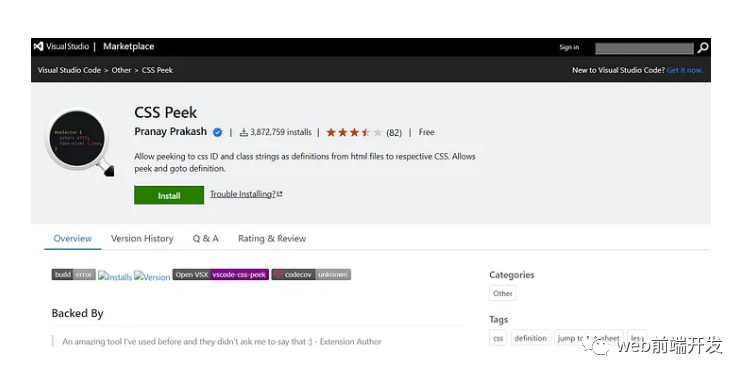
Task: Click the green Install button
Action: (169, 195)
